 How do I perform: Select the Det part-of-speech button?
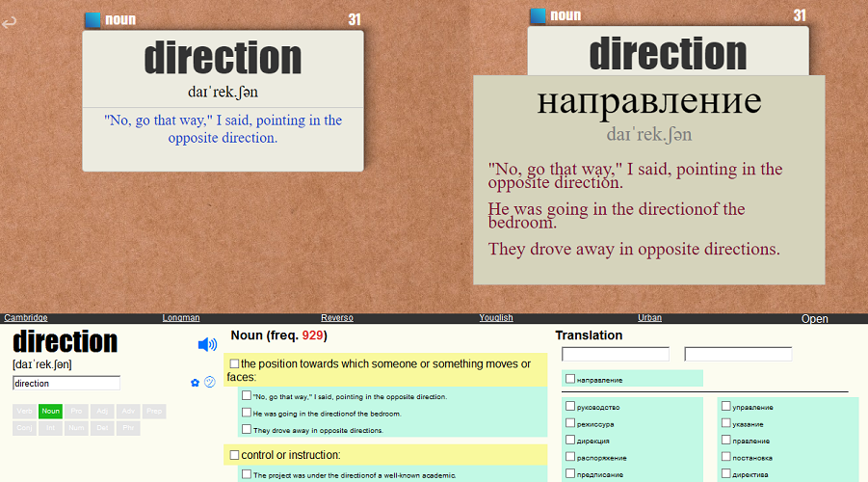tap(102, 428)
